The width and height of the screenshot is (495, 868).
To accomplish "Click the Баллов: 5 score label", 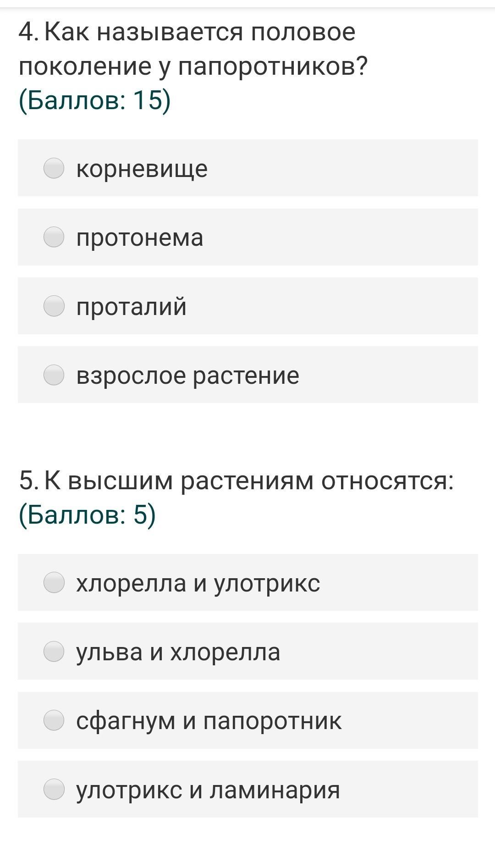I will click(87, 514).
